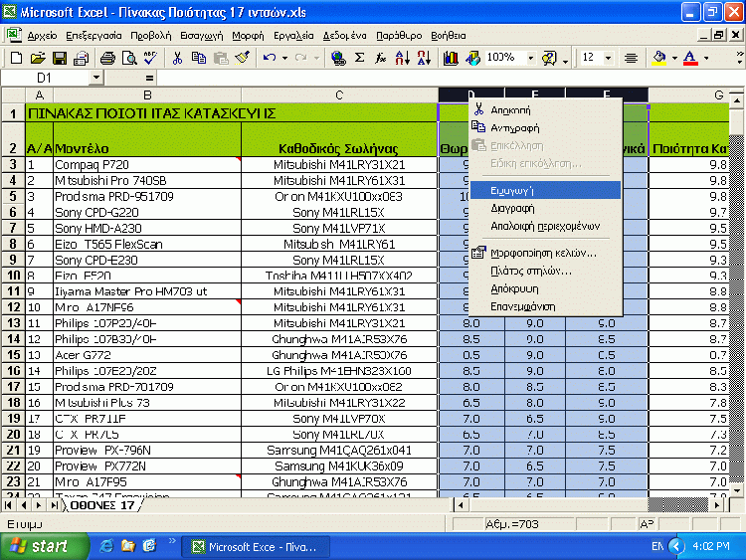Click the Undo arrow icon
The width and height of the screenshot is (746, 560).
click(270, 58)
